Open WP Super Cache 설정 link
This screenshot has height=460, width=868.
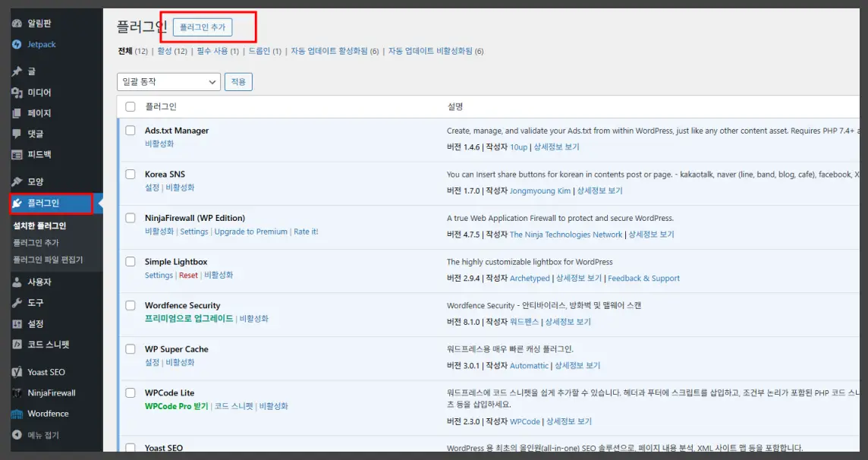pos(152,363)
